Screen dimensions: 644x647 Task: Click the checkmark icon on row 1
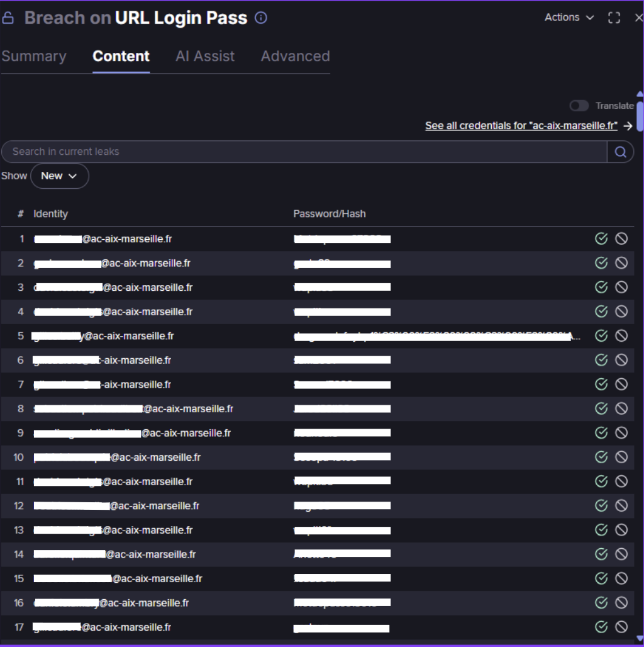coord(601,239)
